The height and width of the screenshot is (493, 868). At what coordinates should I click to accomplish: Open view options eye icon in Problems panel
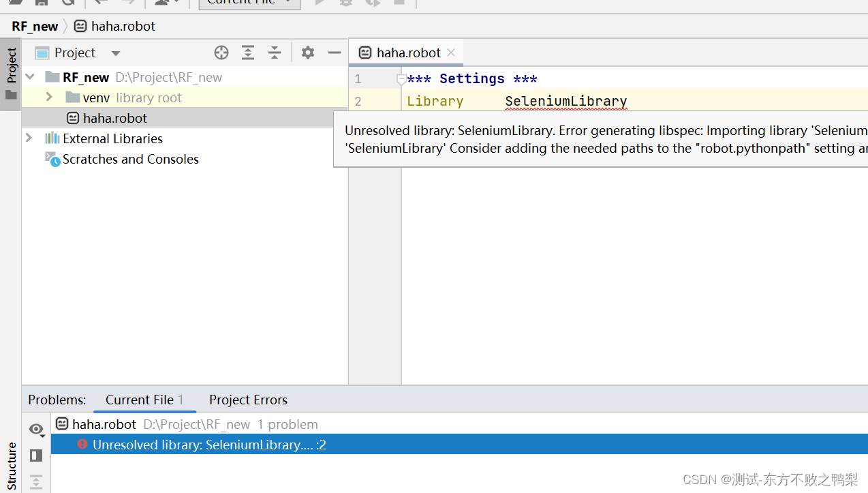pos(36,430)
